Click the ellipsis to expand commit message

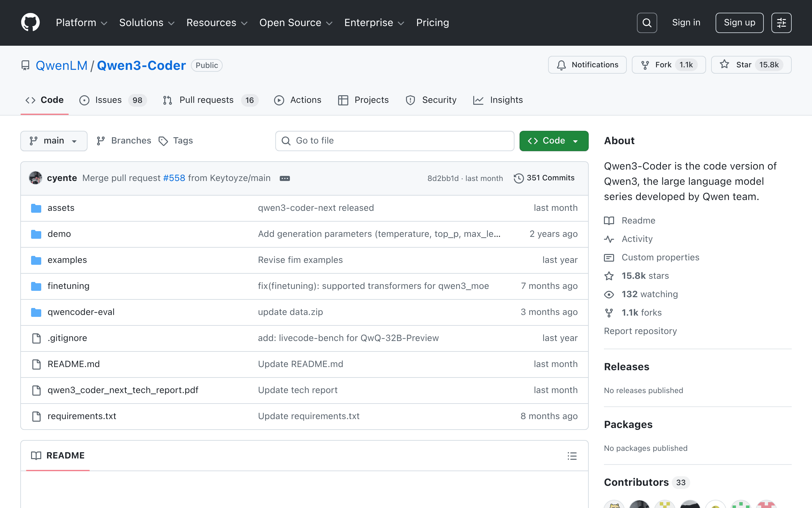[285, 178]
